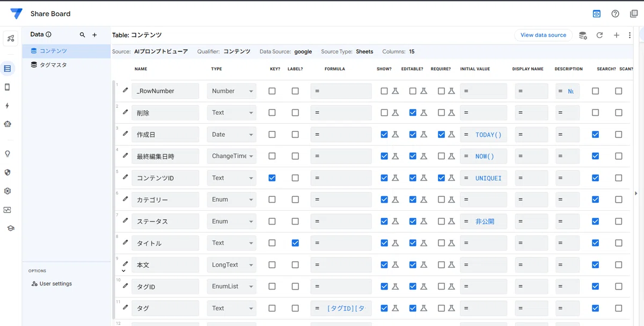
Task: Open the three-dot more options menu
Action: pos(630,35)
